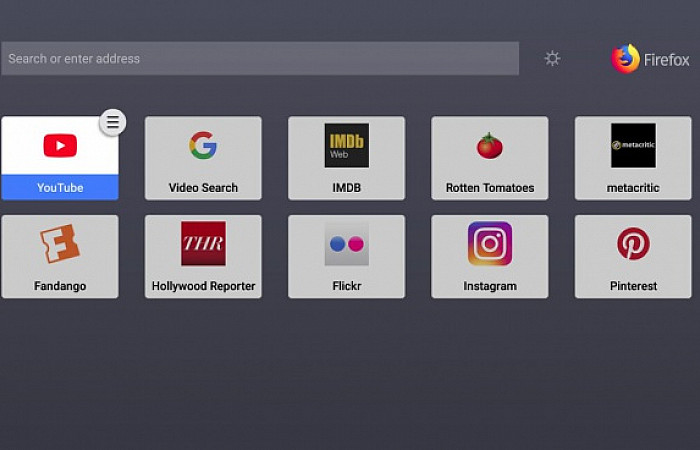Select the Pinterest P logo icon
The image size is (700, 450).
tap(633, 244)
